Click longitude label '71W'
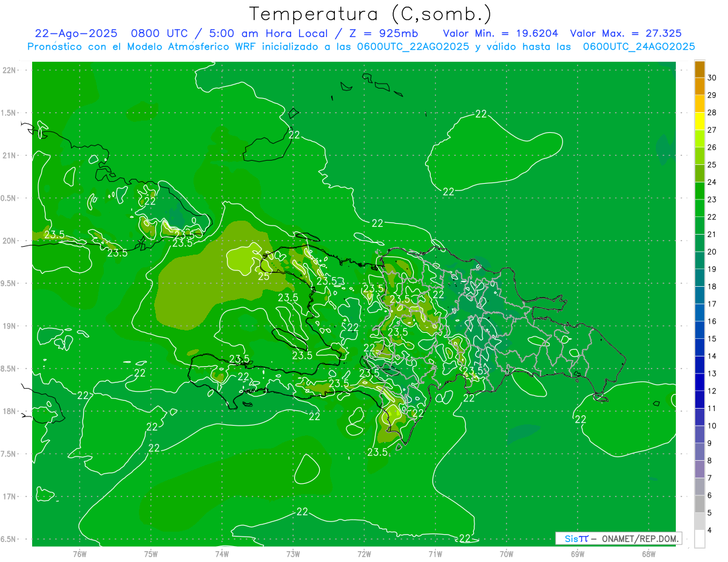 point(435,554)
